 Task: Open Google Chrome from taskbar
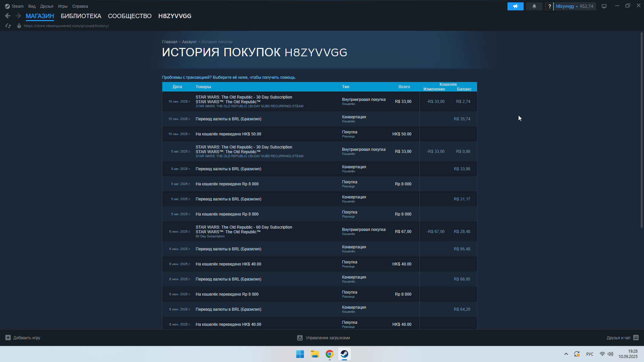pyautogui.click(x=330, y=354)
